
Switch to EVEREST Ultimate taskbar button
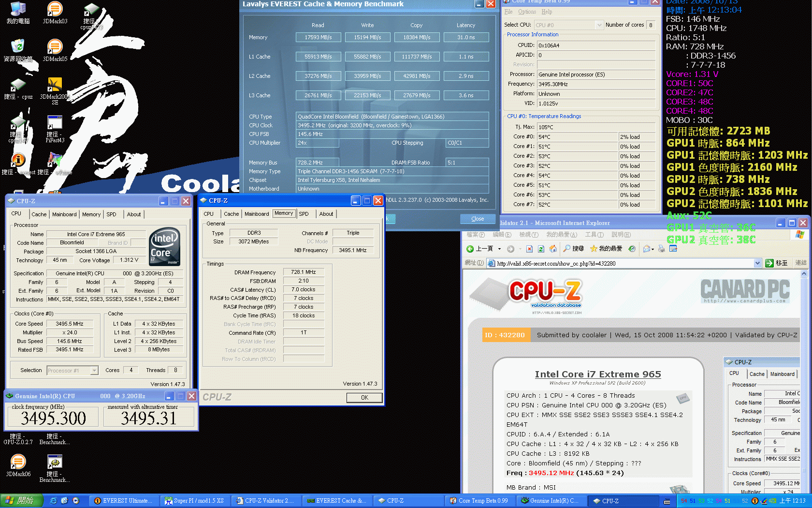pyautogui.click(x=123, y=501)
